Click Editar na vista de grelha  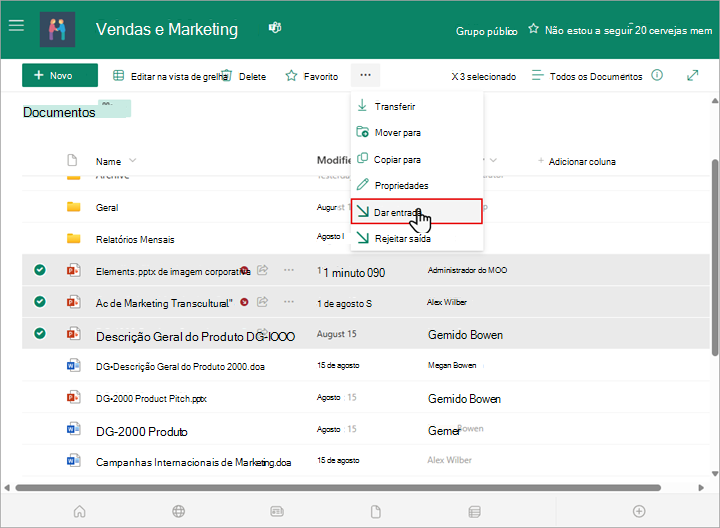[x=170, y=76]
